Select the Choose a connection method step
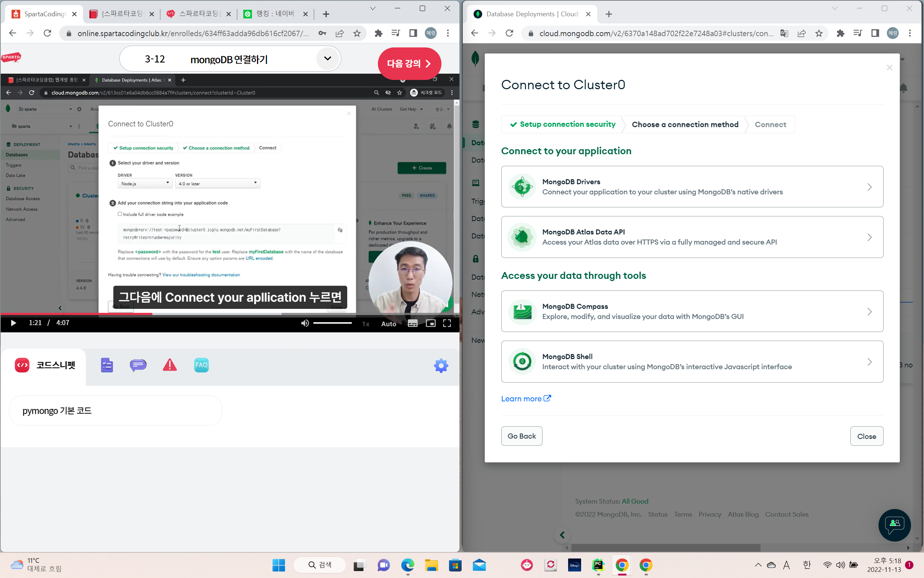The height and width of the screenshot is (578, 924). pyautogui.click(x=685, y=125)
